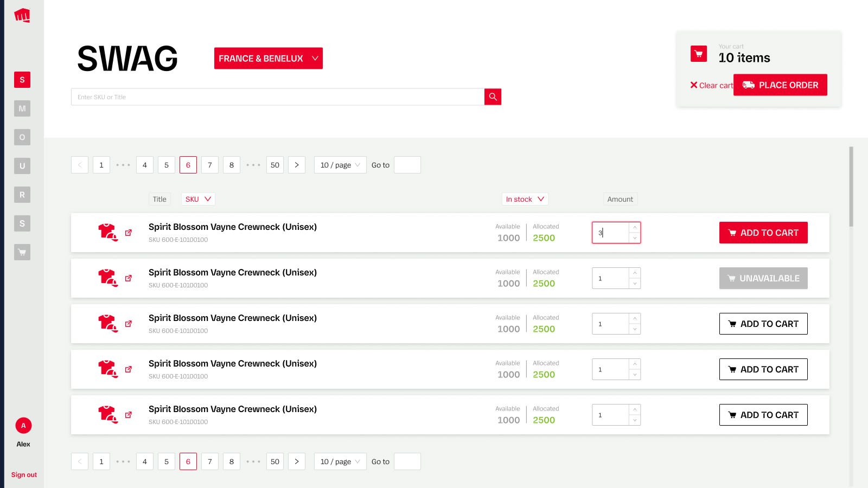This screenshot has height=488, width=868.
Task: Expand the France & Benelux region dropdown
Action: pyautogui.click(x=269, y=59)
